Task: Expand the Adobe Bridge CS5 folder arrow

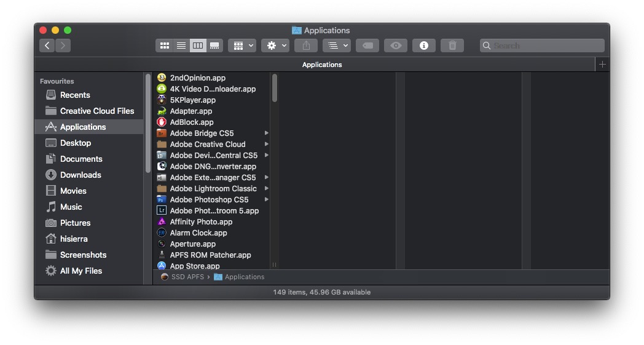Action: 267,133
